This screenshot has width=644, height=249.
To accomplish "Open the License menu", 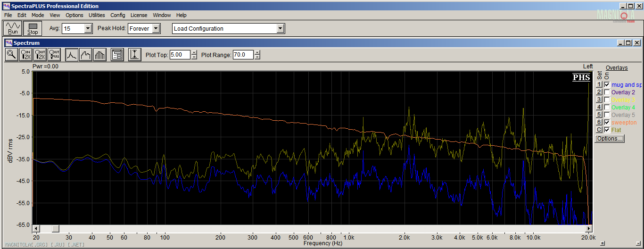I will pos(139,15).
